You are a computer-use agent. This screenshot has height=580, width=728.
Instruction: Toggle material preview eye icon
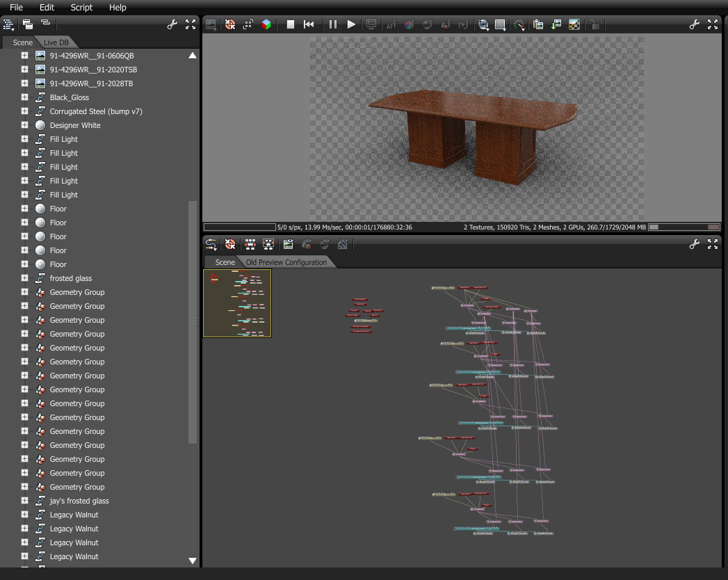(325, 244)
